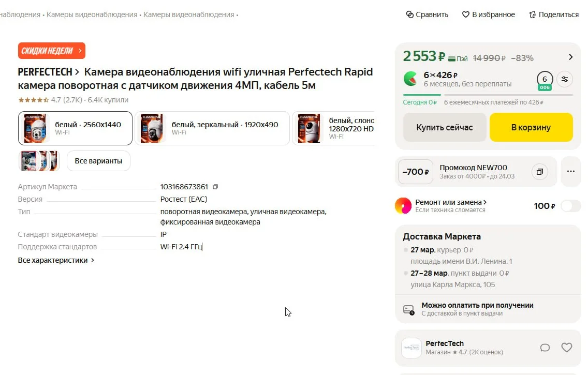Open all variants (Все варианты)
The height and width of the screenshot is (375, 588).
tap(98, 161)
